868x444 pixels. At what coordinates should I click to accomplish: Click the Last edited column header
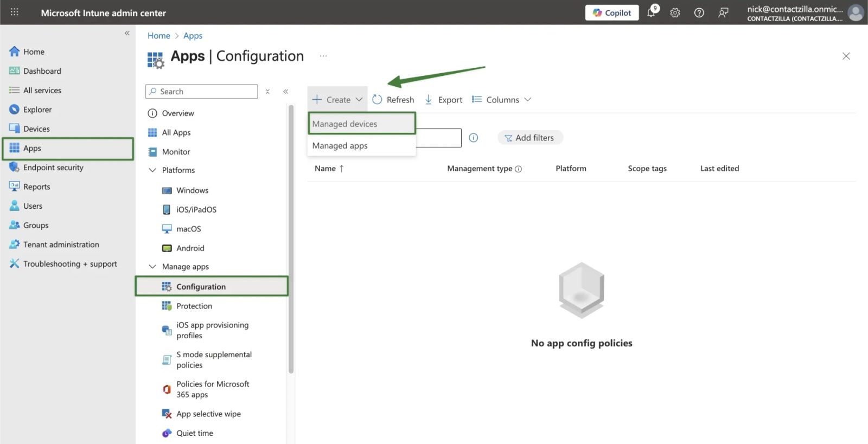click(x=719, y=169)
